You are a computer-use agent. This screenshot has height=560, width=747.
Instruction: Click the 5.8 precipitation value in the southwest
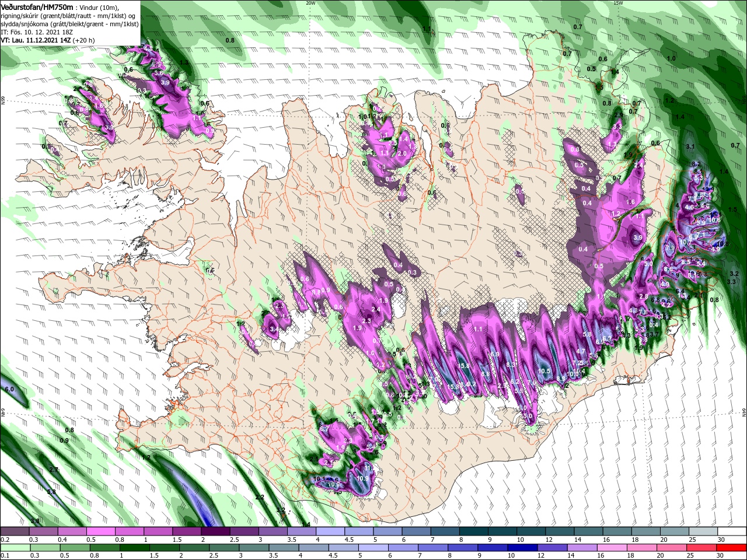51,492
